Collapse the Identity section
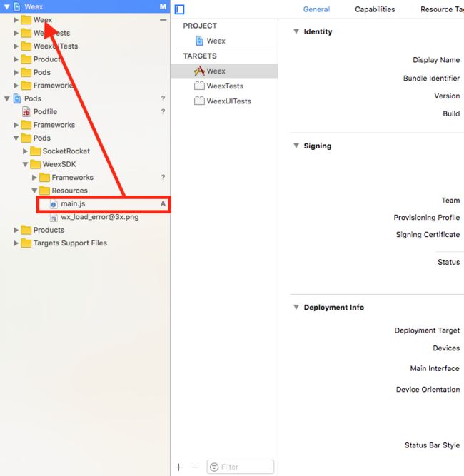The image size is (464, 476). coord(296,31)
